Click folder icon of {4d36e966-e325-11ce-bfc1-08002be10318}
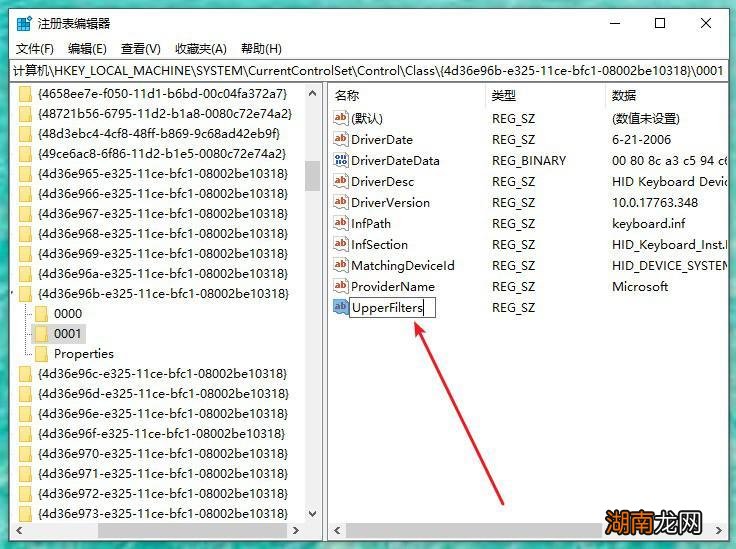The height and width of the screenshot is (549, 736). click(25, 194)
